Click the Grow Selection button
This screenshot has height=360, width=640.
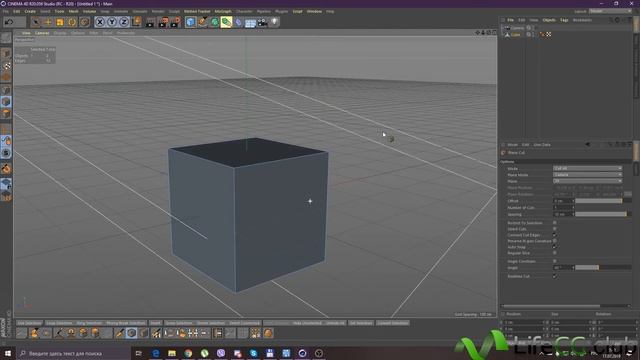coord(178,323)
